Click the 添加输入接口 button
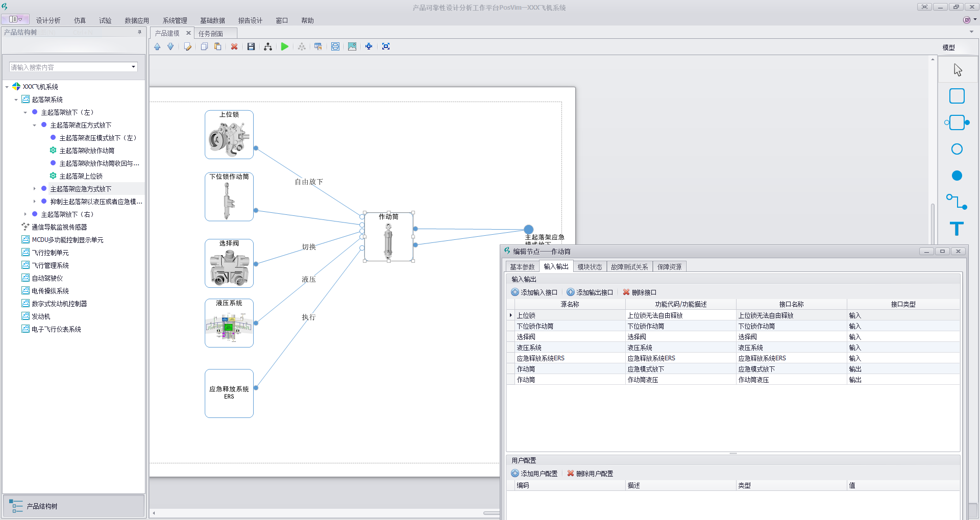980x520 pixels. pyautogui.click(x=534, y=292)
